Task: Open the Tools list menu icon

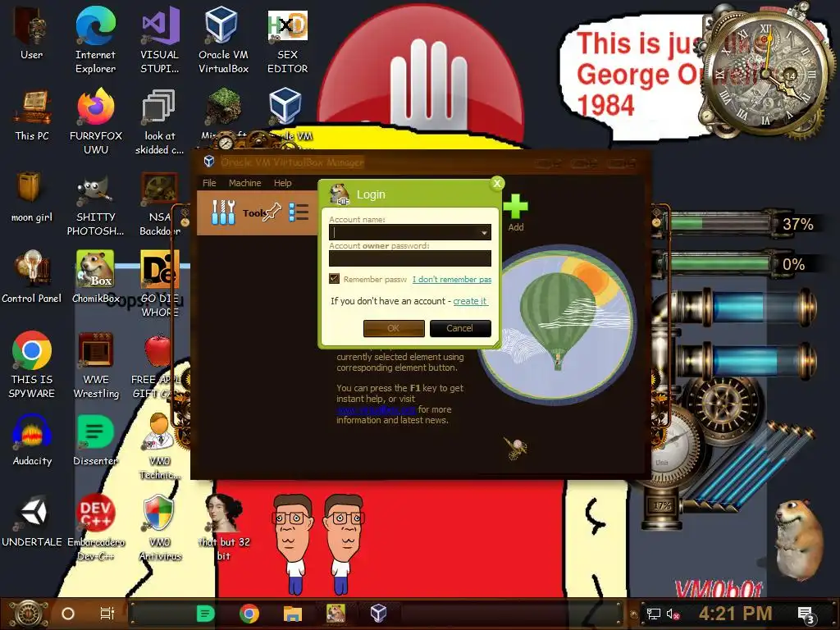Action: [x=299, y=212]
